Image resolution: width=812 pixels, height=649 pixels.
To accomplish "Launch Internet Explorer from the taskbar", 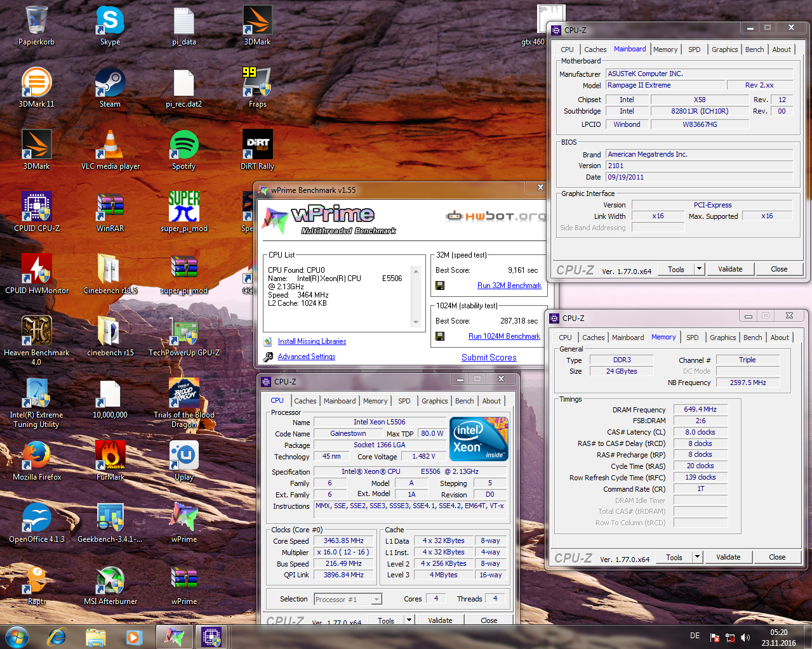I will click(x=57, y=636).
